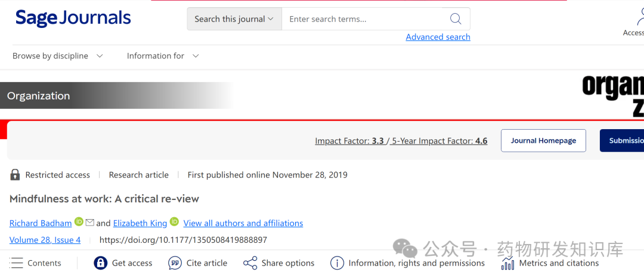644x275 pixels.
Task: Click the email envelope icon beside Richard Badham
Action: coord(90,223)
